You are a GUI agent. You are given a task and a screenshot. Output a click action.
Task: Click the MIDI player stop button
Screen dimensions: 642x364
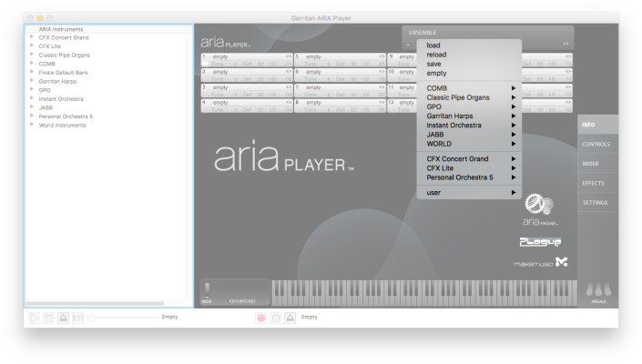tap(49, 318)
